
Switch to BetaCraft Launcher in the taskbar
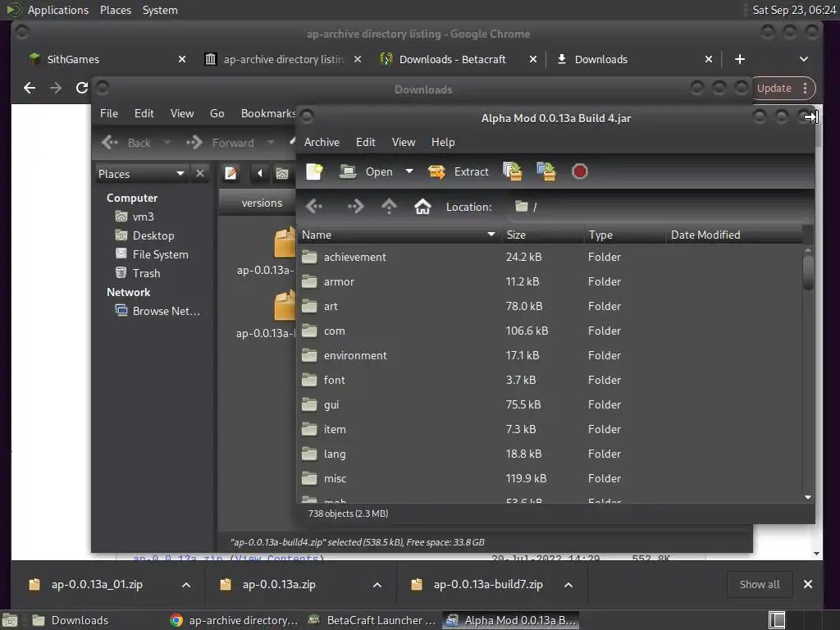pyautogui.click(x=373, y=620)
